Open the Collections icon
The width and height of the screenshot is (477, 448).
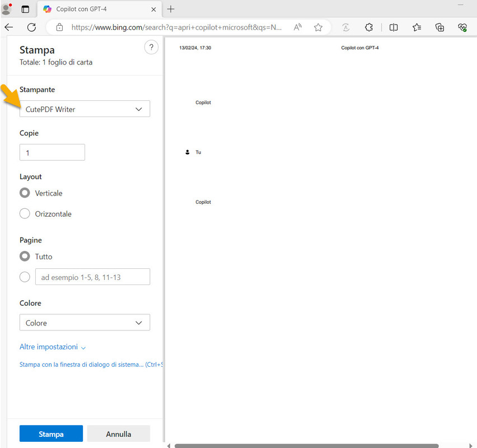pos(439,27)
